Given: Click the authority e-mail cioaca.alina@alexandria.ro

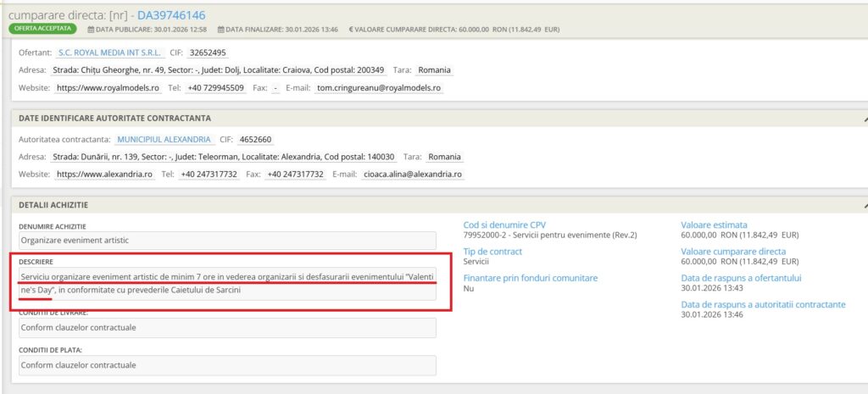Looking at the screenshot, I should pyautogui.click(x=412, y=175).
